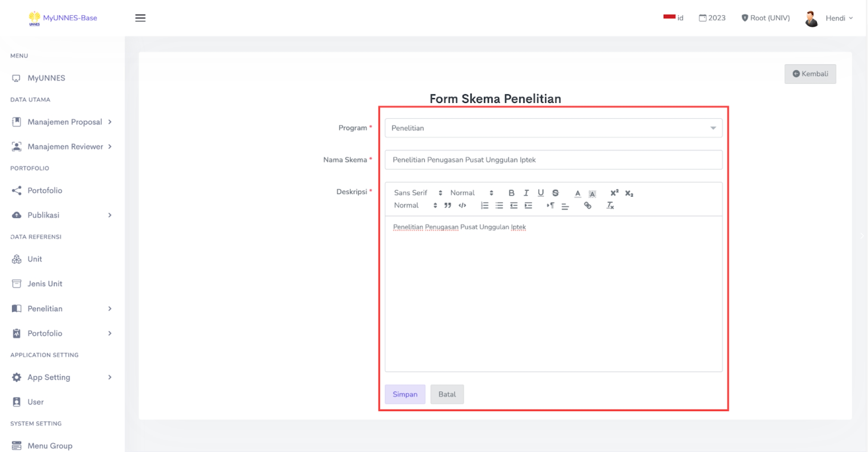Viewport: 868px width, 452px height.
Task: Click the hamburger menu icon
Action: [x=140, y=18]
